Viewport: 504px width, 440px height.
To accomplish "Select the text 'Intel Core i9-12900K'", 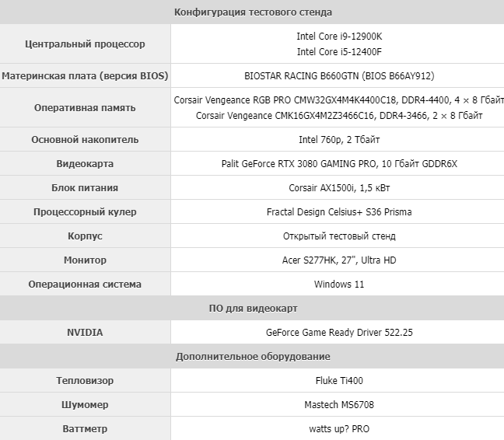I will tap(339, 37).
